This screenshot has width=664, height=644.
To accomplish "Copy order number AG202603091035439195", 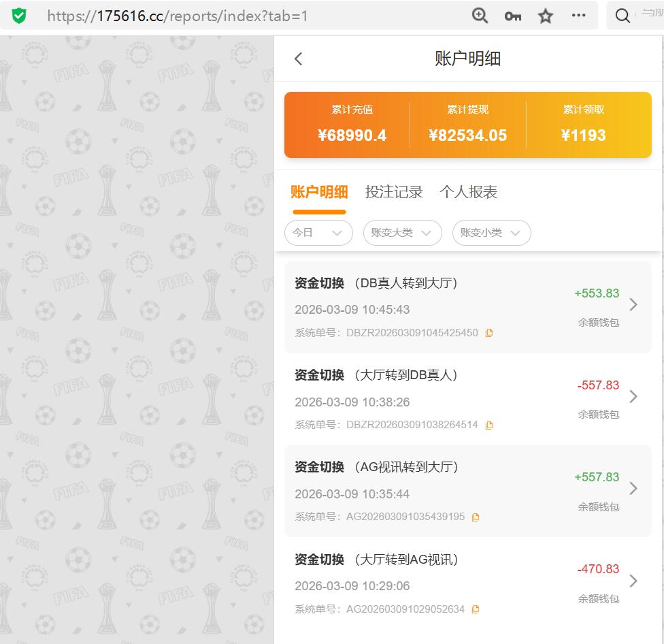I will [x=475, y=517].
